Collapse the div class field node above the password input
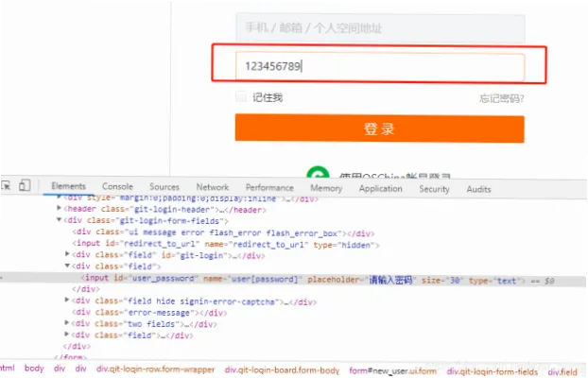 click(x=67, y=266)
